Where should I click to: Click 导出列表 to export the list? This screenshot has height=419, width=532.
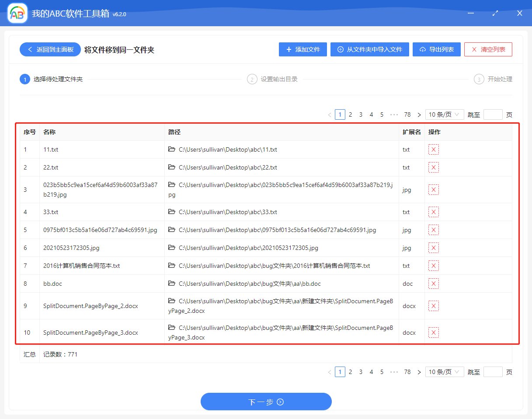(436, 49)
